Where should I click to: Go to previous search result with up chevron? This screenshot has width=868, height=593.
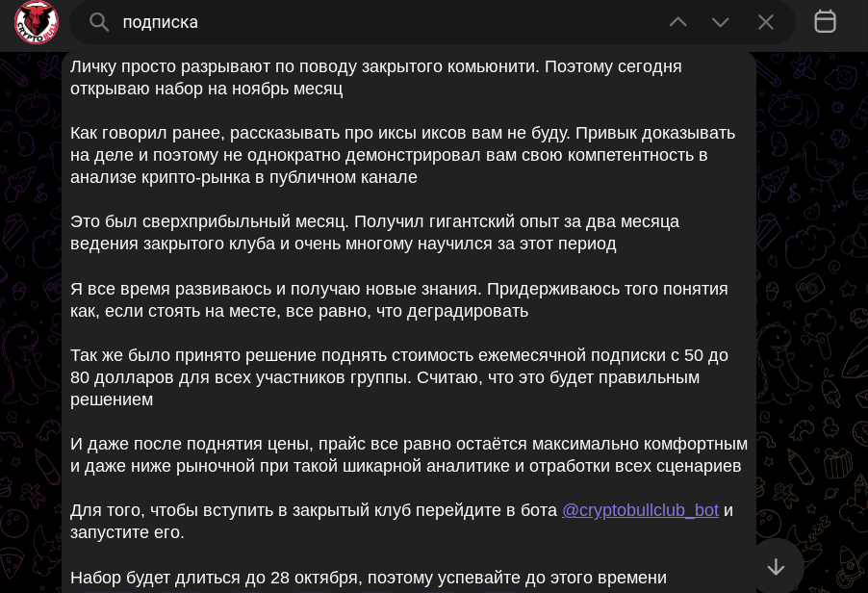(x=678, y=22)
